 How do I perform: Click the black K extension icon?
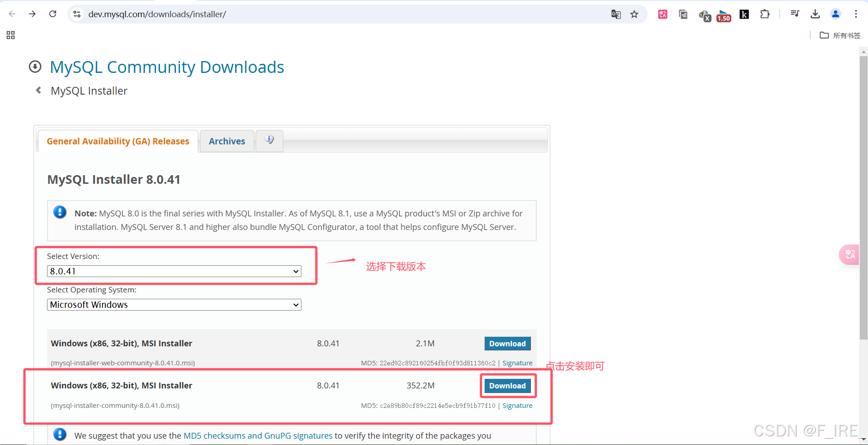point(744,14)
